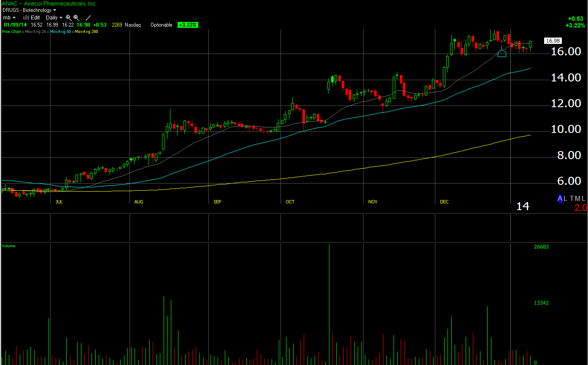
Task: Select the MovAvg 50 indicator label
Action: point(61,32)
